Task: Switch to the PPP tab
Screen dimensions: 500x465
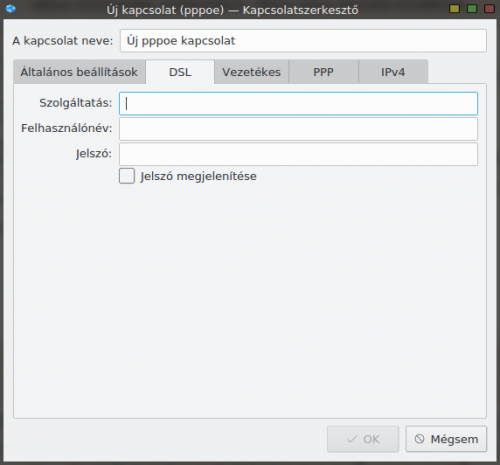Action: [x=323, y=72]
